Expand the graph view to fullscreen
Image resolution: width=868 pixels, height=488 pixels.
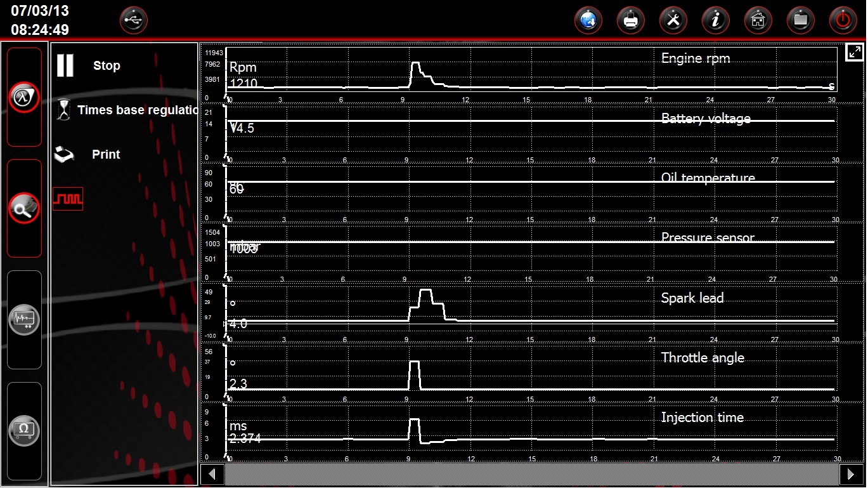[853, 53]
